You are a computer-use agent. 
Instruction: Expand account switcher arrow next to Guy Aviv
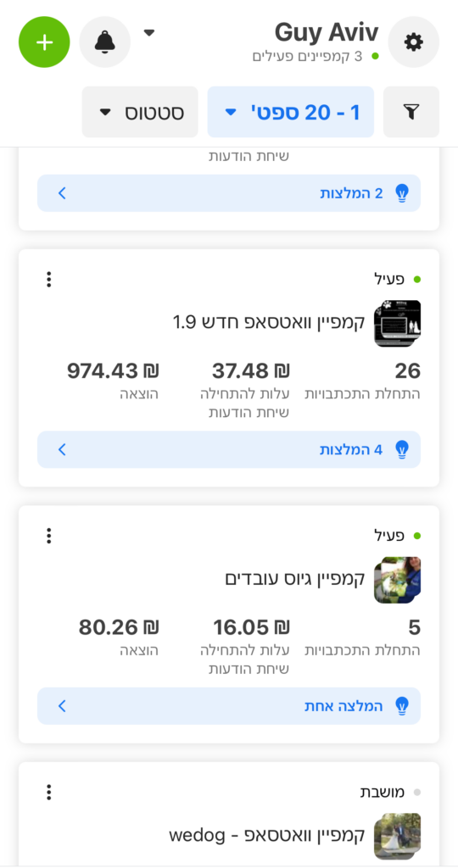pos(148,33)
